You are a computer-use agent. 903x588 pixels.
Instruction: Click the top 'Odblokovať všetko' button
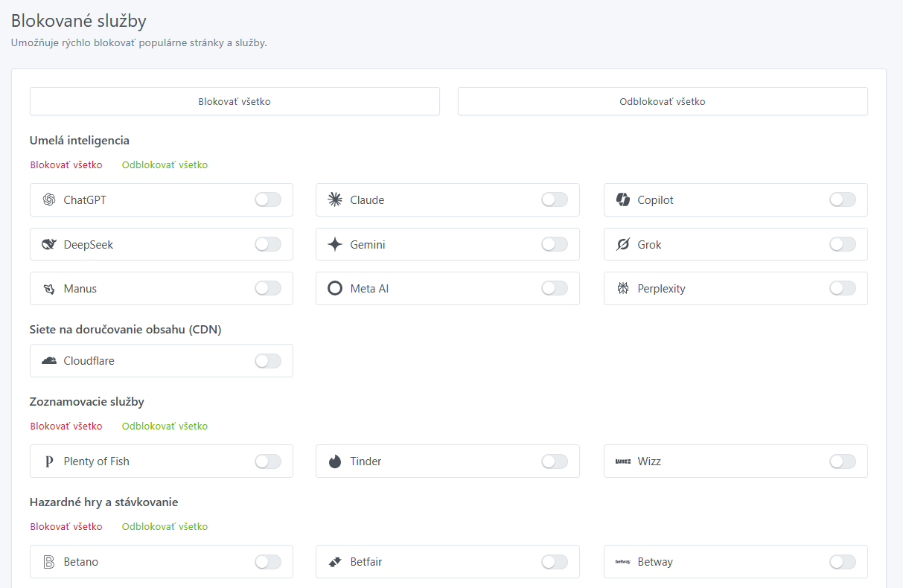[x=663, y=101]
